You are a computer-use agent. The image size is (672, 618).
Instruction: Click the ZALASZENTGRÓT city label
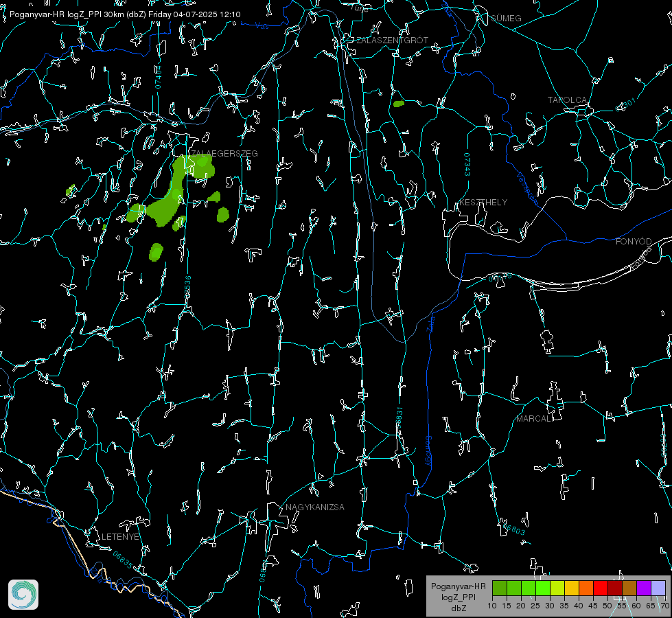(x=393, y=41)
